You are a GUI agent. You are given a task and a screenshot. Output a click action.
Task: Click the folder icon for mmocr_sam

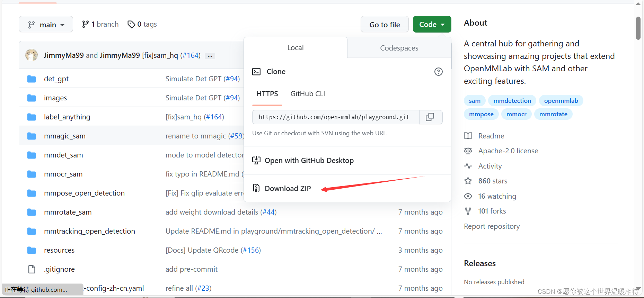[32, 174]
